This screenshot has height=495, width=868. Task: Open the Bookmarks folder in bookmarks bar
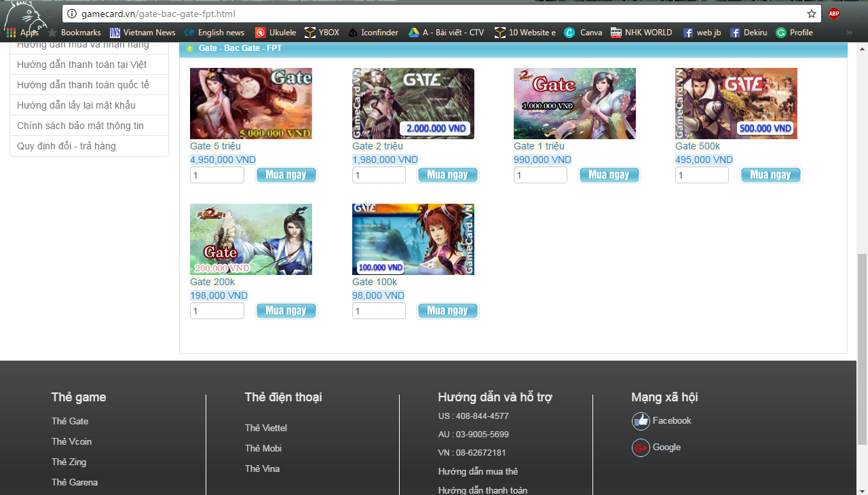(x=74, y=33)
